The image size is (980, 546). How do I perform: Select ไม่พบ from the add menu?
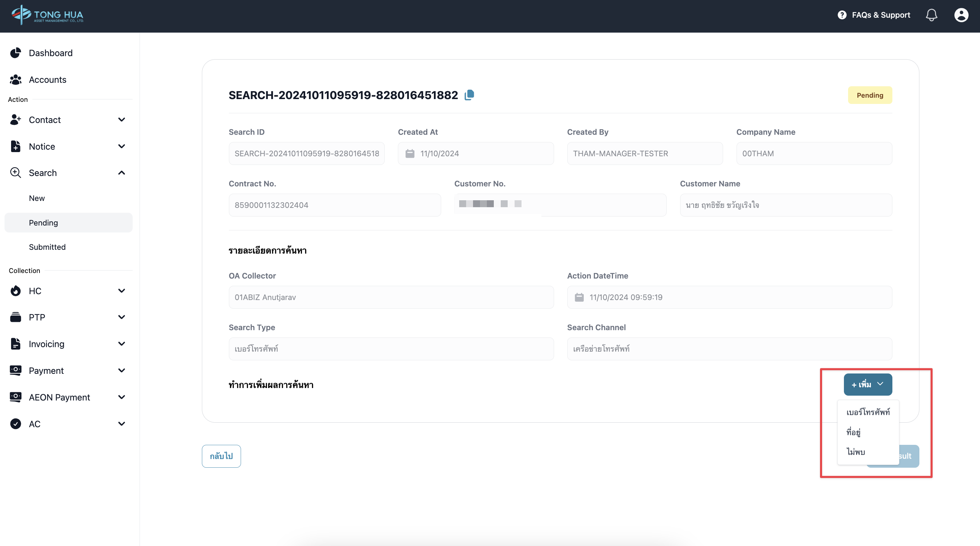coord(856,452)
